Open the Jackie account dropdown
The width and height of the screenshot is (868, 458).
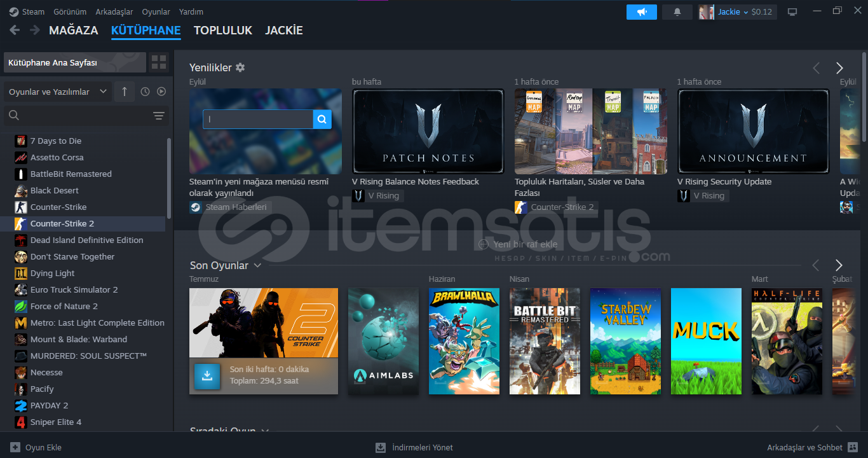coord(736,12)
